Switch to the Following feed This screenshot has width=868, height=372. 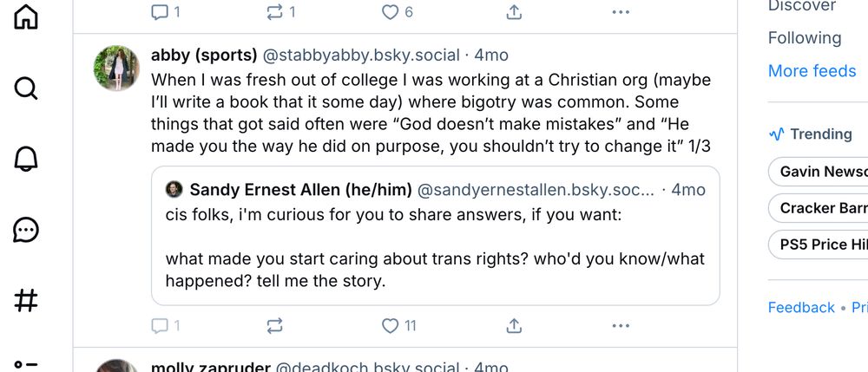805,38
